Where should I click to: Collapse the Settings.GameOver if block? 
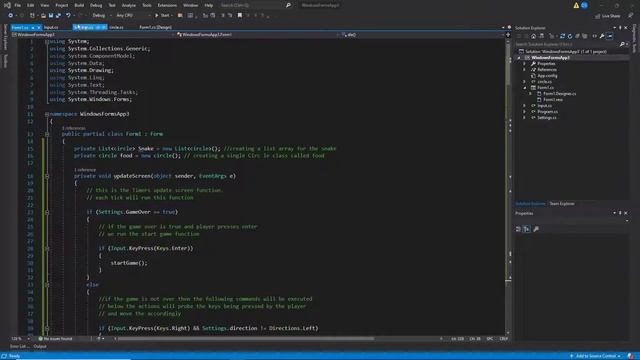pyautogui.click(x=47, y=212)
